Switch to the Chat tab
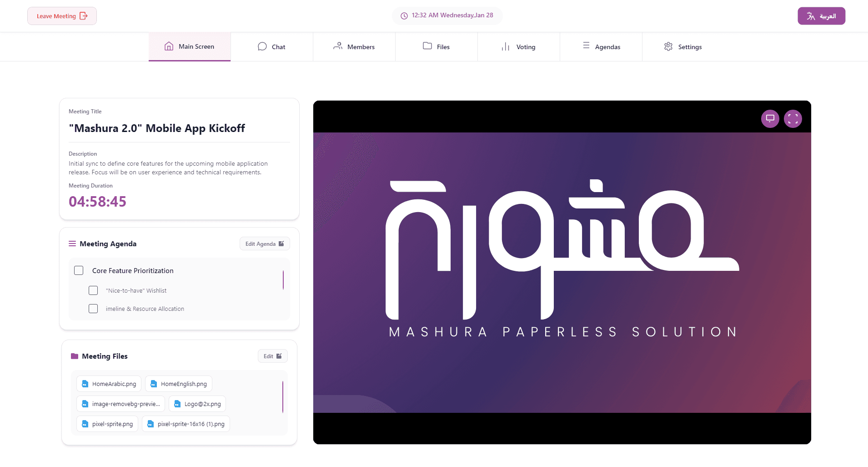Image resolution: width=868 pixels, height=467 pixels. pyautogui.click(x=272, y=46)
